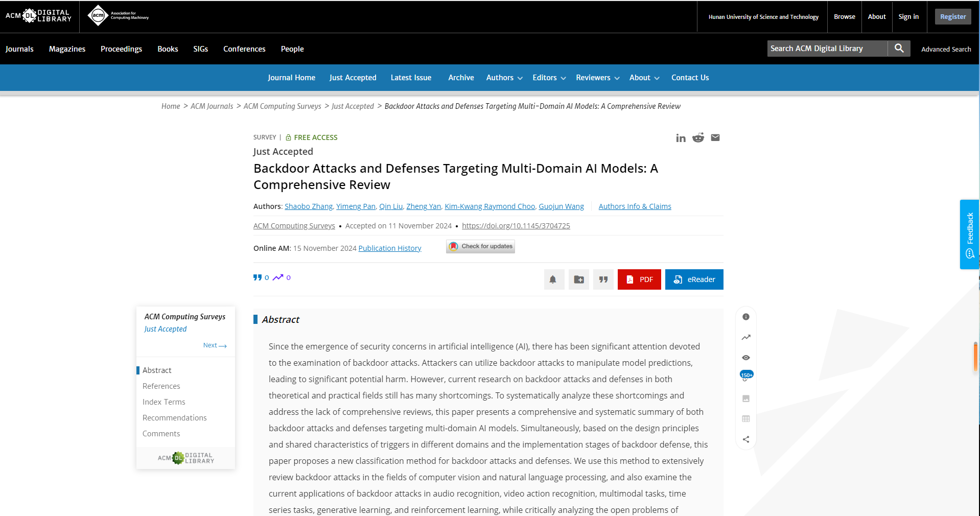Open the DOI link 10.1145/3704725
The image size is (980, 516).
coord(516,226)
